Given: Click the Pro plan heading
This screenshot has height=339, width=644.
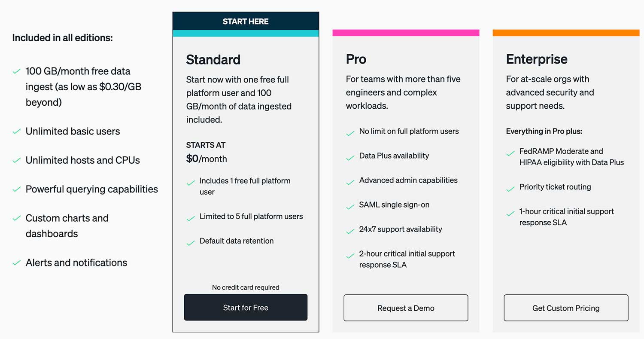Looking at the screenshot, I should 356,59.
